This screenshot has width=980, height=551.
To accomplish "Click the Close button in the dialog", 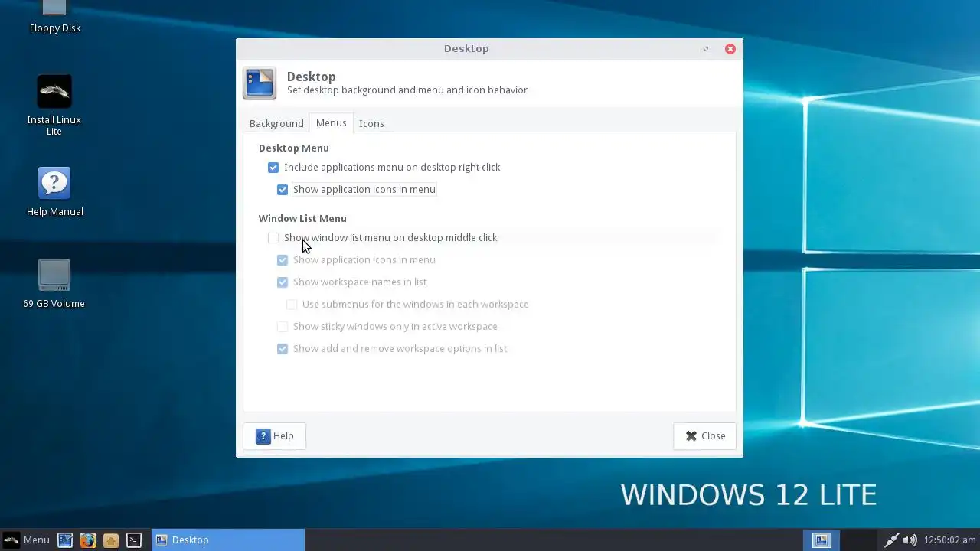I will 704,435.
